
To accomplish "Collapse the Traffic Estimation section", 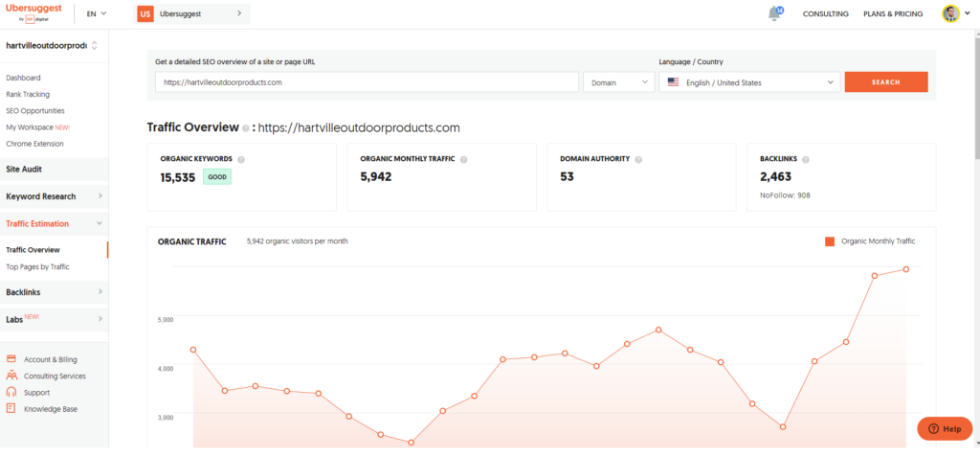I will pyautogui.click(x=54, y=223).
